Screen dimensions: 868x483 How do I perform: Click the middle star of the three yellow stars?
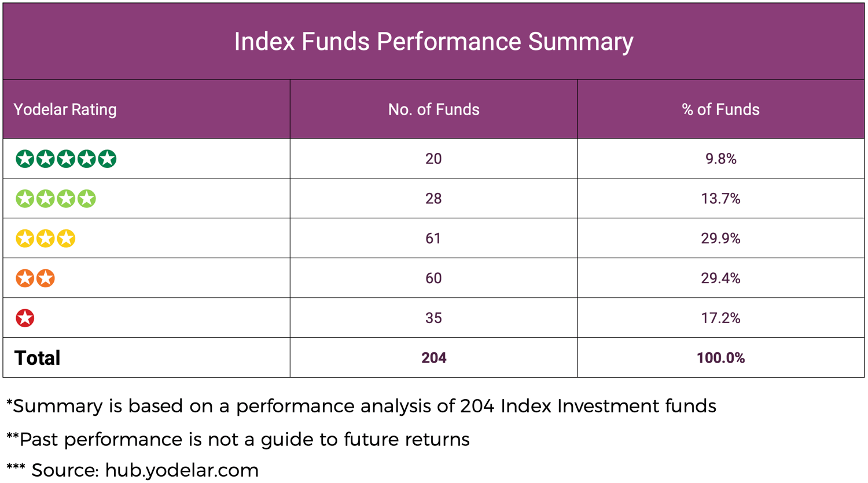tap(45, 239)
